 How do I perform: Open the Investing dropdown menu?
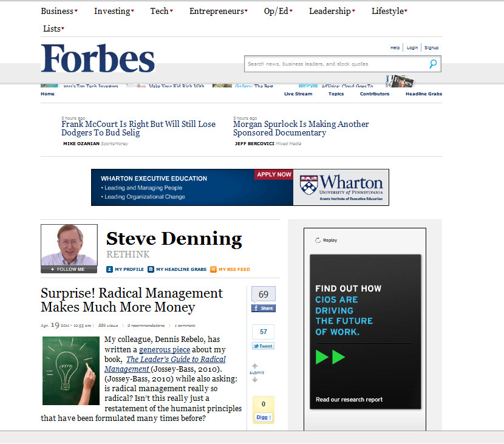point(114,11)
